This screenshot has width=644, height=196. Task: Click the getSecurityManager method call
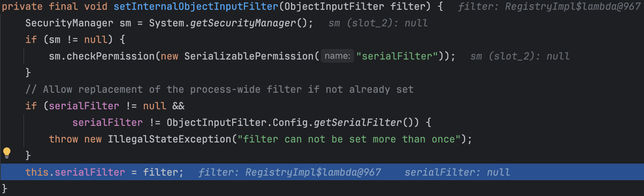(243, 23)
